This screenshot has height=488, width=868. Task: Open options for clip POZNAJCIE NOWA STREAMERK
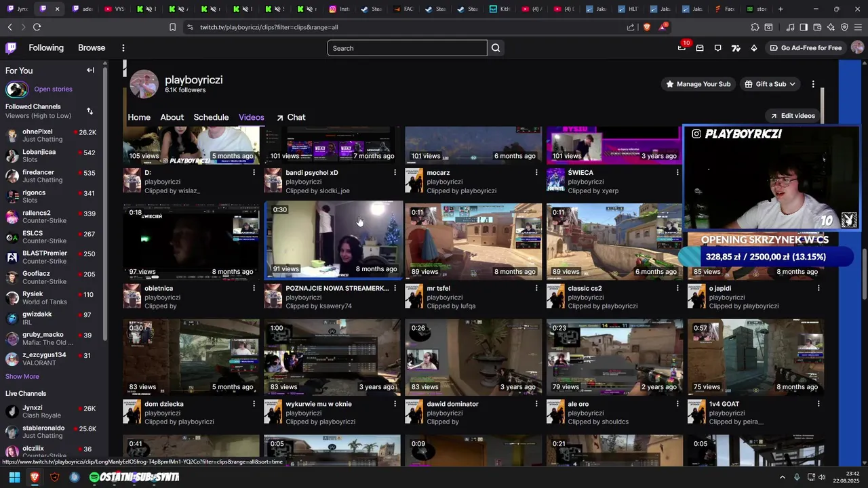point(395,288)
